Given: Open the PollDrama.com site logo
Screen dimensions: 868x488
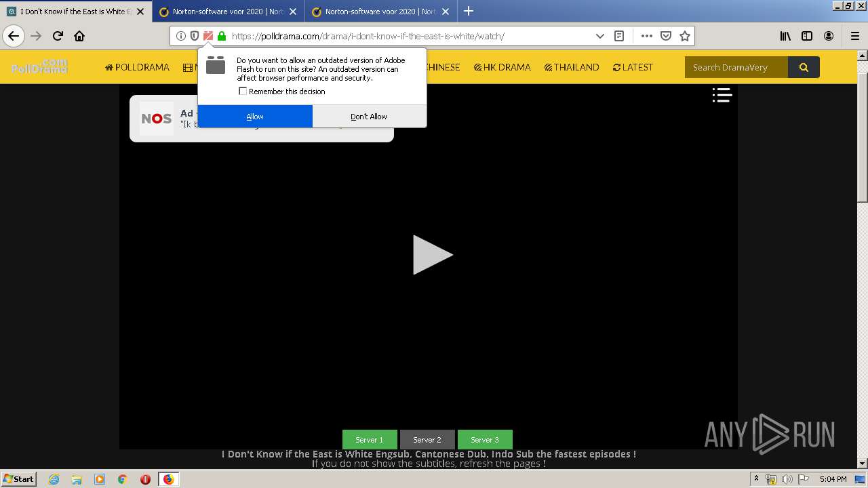Looking at the screenshot, I should [39, 66].
